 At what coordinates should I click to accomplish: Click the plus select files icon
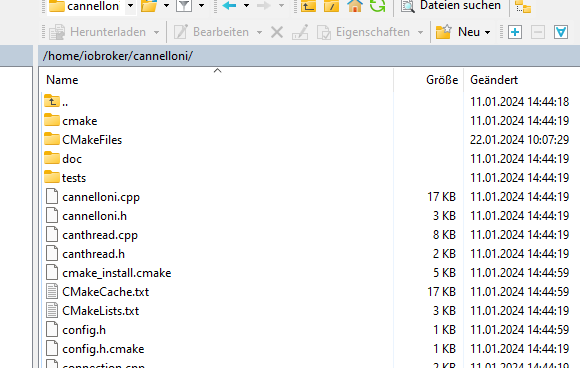(x=515, y=32)
